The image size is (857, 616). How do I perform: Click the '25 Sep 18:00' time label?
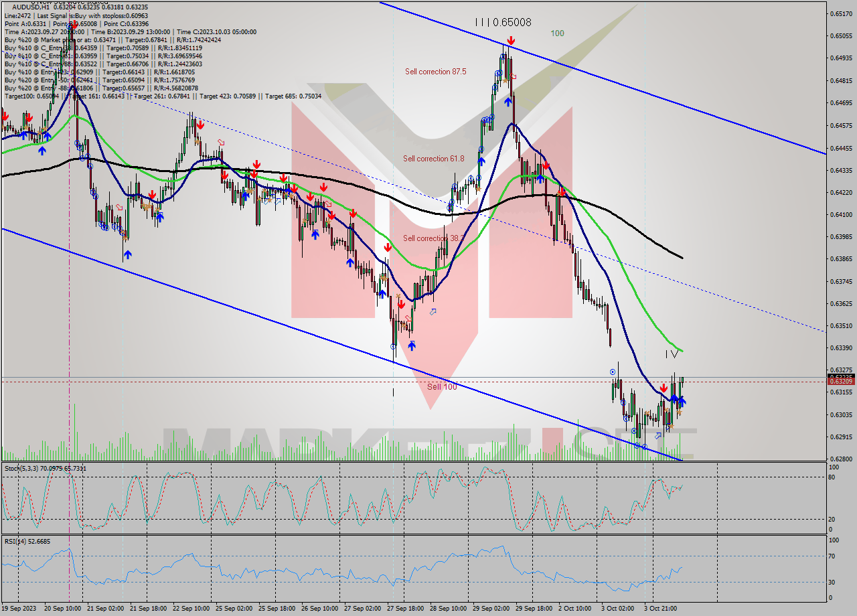(277, 608)
